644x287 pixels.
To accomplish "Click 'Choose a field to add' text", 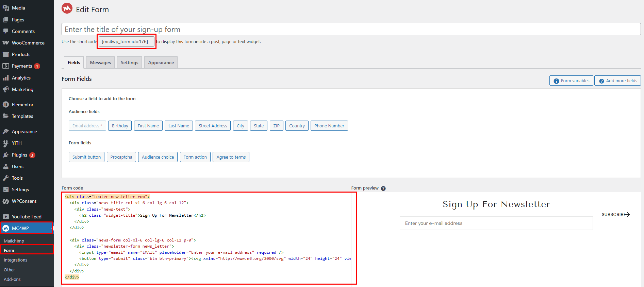I will click(102, 98).
